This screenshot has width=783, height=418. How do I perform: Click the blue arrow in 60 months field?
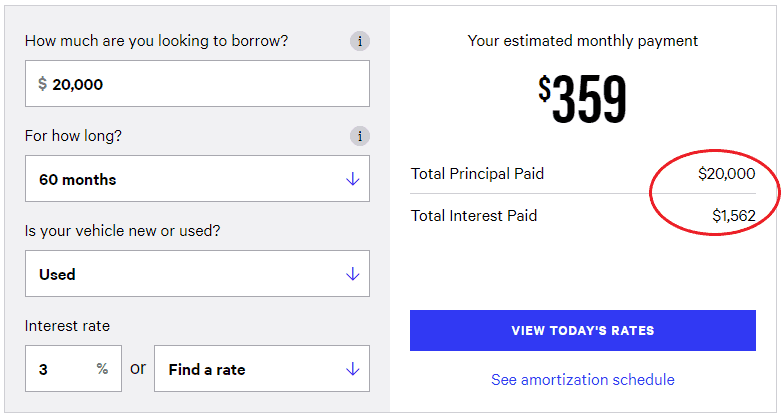[353, 179]
